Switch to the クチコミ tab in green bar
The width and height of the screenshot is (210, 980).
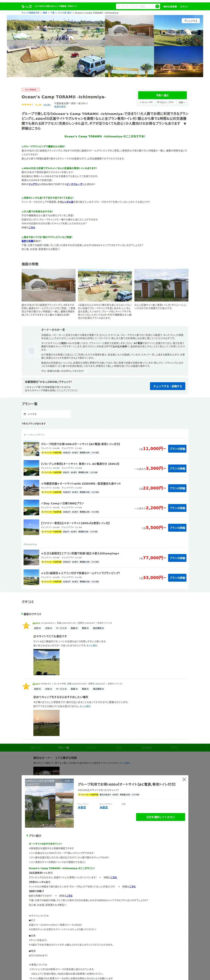91,748
